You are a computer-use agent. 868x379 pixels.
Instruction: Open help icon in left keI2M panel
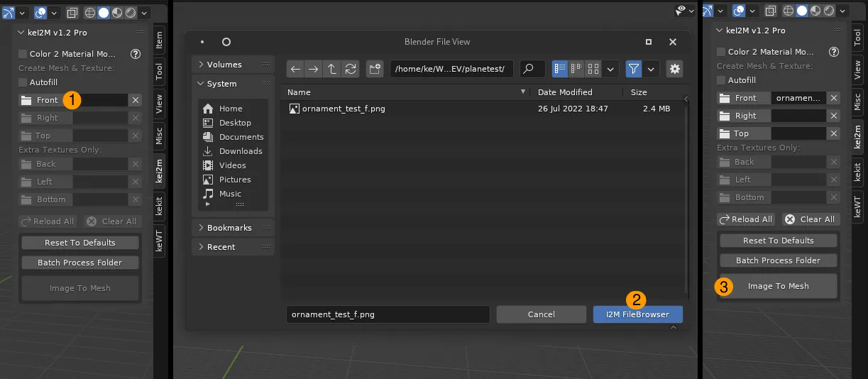(x=136, y=54)
